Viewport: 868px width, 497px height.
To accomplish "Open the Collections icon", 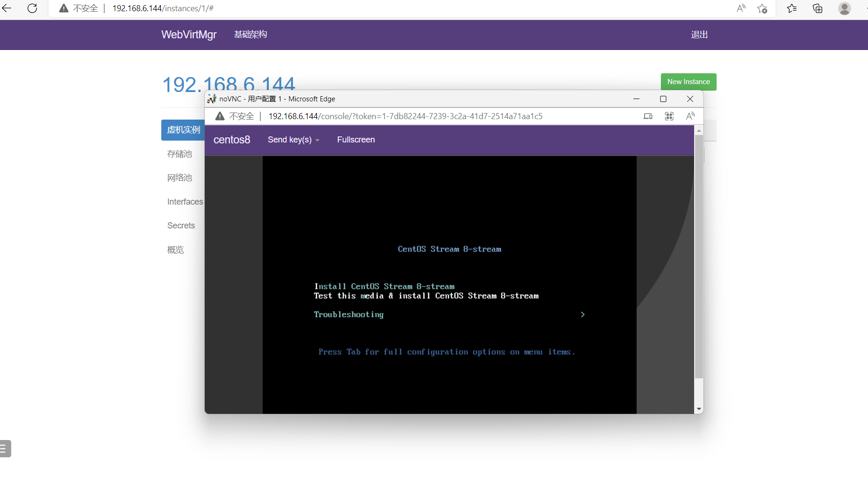I will tap(818, 8).
